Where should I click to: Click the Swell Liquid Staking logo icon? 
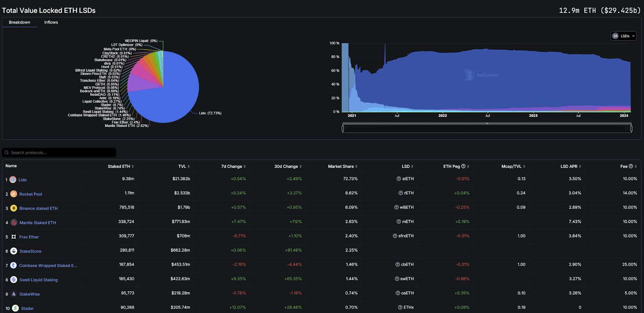tap(14, 280)
